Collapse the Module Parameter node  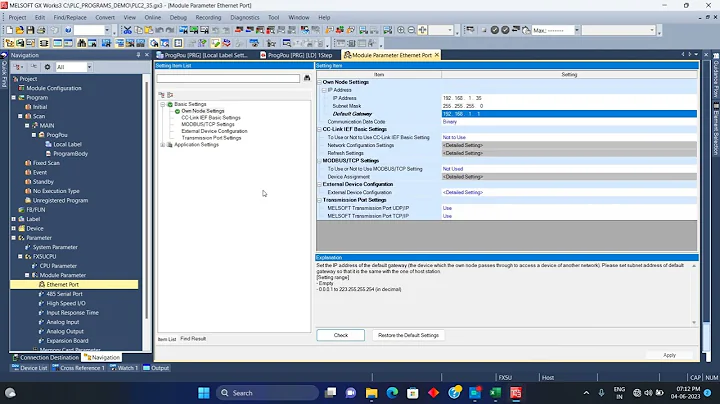27,275
